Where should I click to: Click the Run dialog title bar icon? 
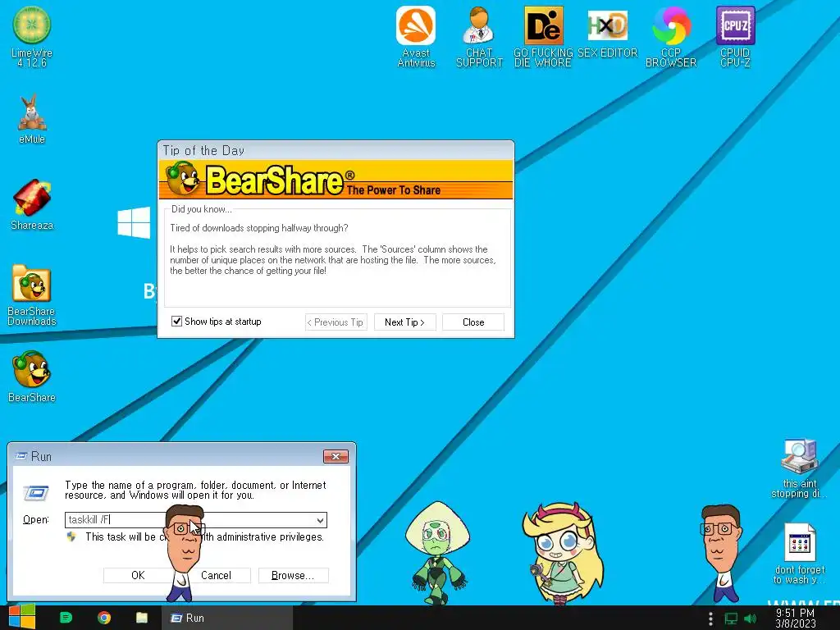21,456
